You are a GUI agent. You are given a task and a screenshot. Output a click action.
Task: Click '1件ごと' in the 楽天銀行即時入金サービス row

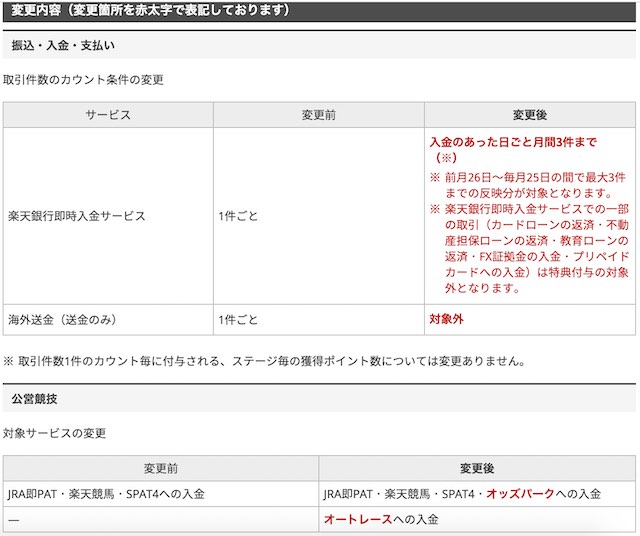tap(238, 216)
